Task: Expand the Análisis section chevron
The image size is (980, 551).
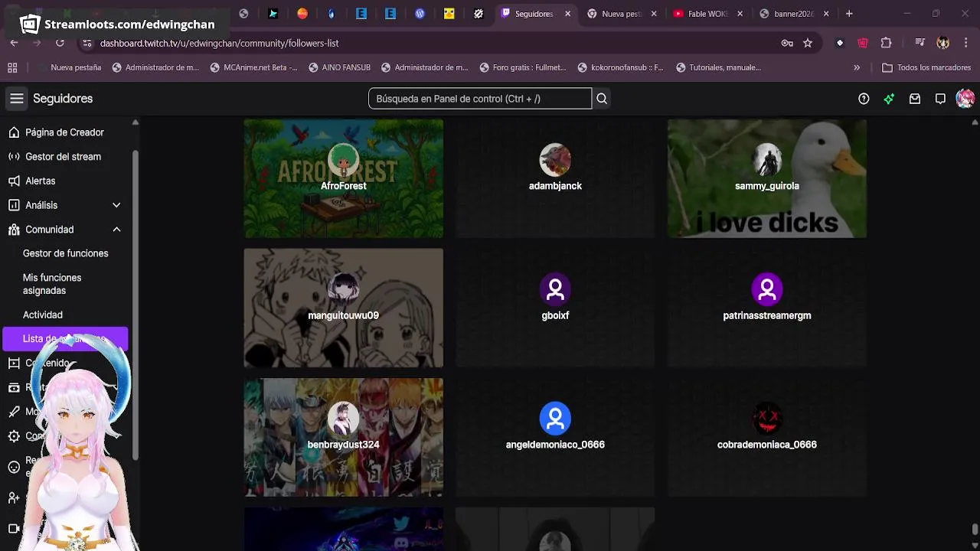Action: (x=116, y=205)
